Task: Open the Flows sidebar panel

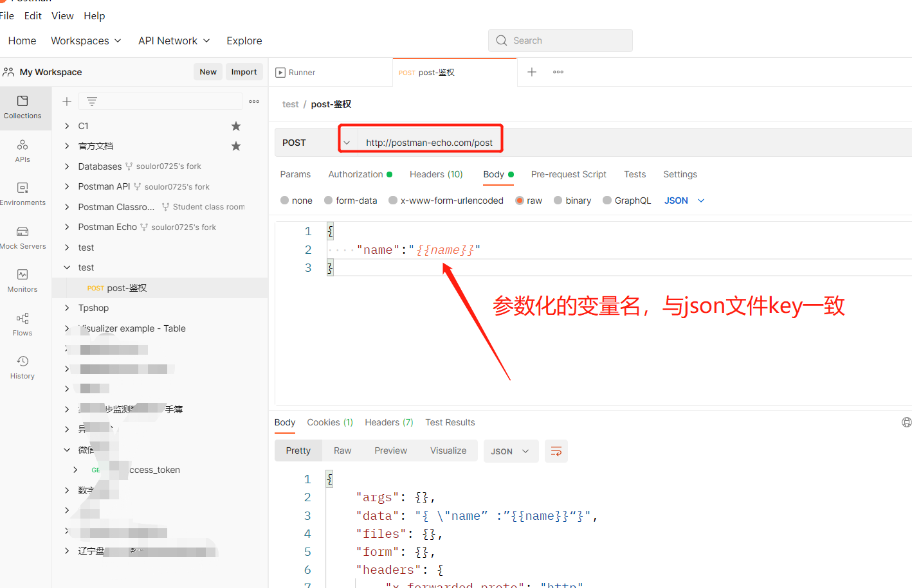Action: click(x=23, y=325)
